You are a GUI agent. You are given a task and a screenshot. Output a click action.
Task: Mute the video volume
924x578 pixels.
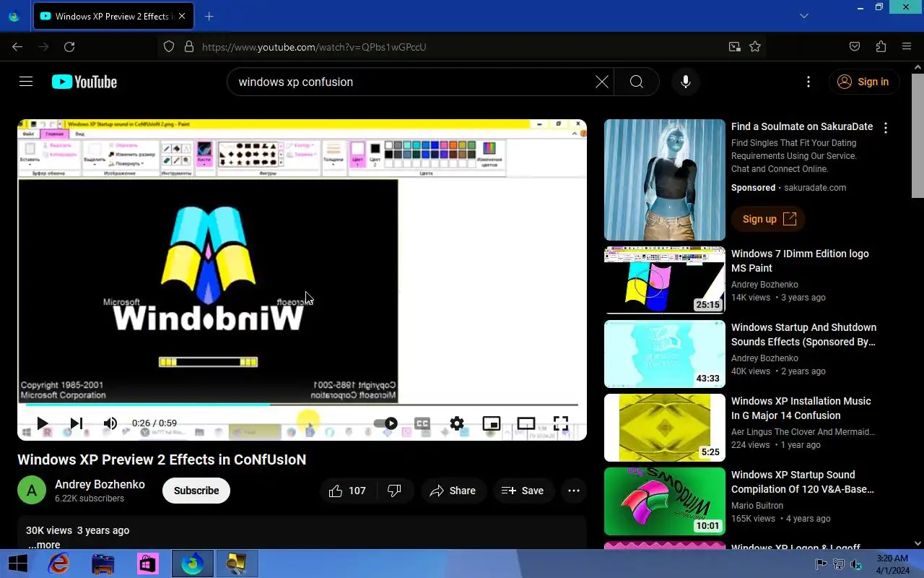coord(110,423)
